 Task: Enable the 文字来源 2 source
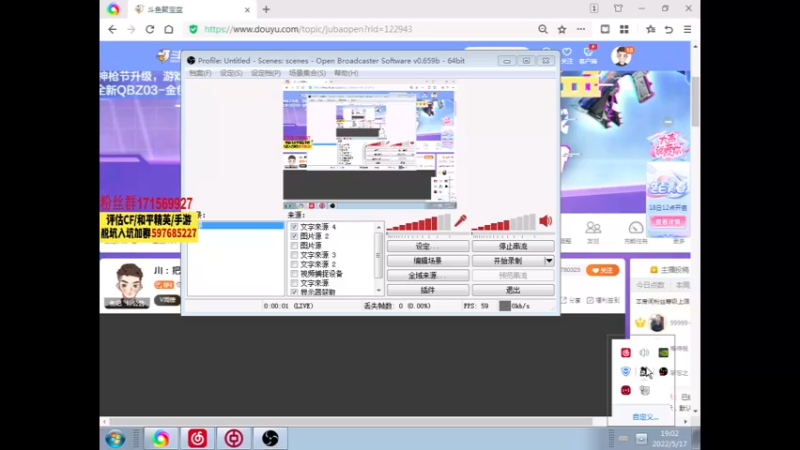pos(294,264)
